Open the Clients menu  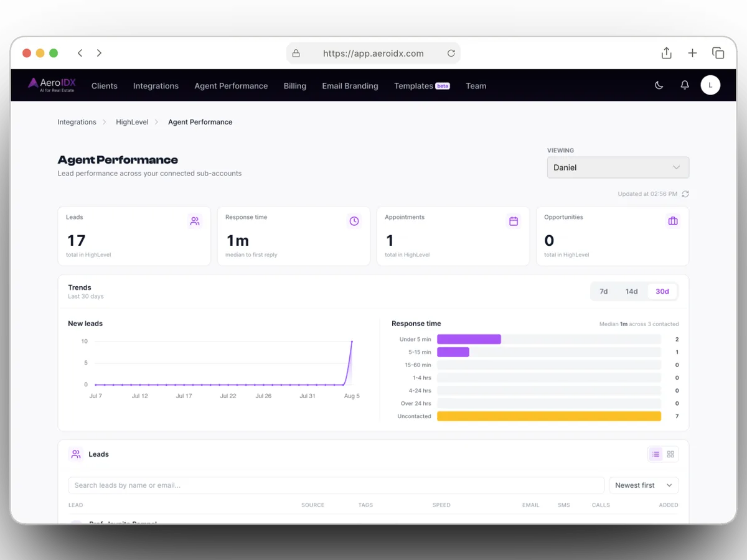[105, 86]
